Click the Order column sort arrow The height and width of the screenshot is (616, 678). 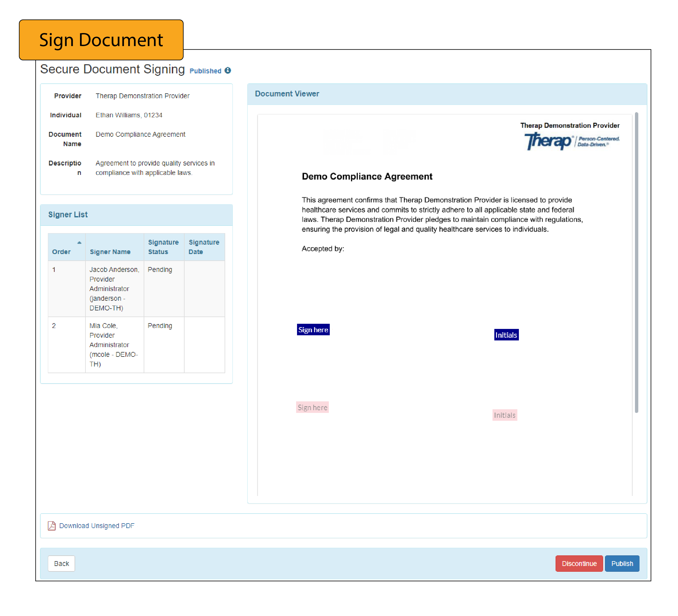point(79,243)
